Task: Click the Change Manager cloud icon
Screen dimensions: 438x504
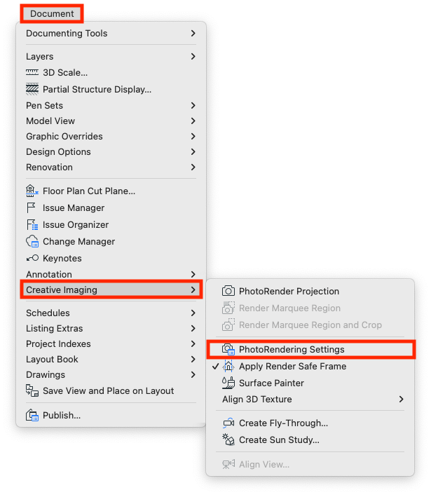Action: click(32, 241)
